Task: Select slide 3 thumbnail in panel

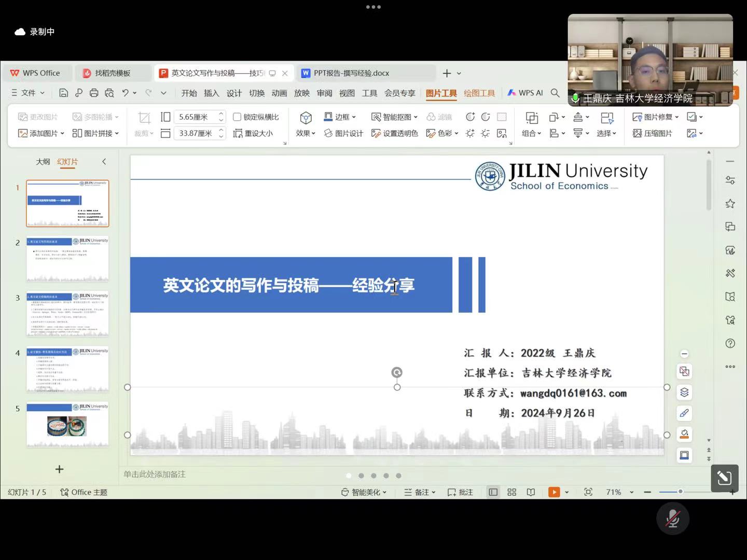Action: [67, 314]
